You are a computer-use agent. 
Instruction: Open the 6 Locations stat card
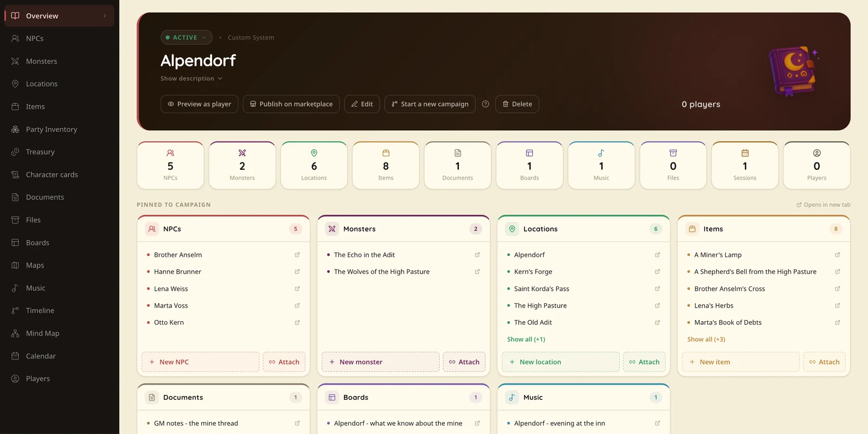click(x=314, y=165)
